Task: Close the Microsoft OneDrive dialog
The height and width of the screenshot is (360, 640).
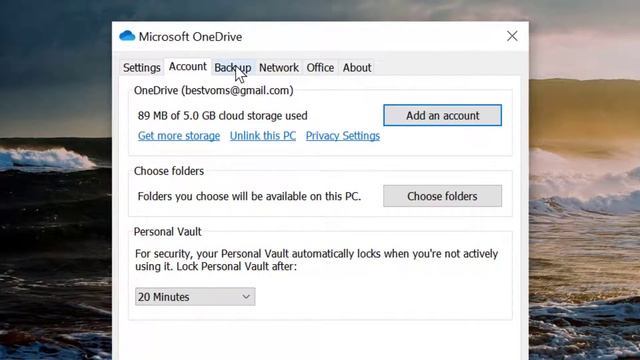Action: coord(512,36)
